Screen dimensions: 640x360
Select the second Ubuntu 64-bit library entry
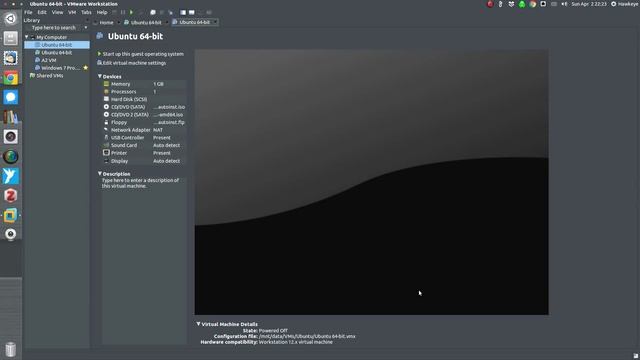pos(57,53)
